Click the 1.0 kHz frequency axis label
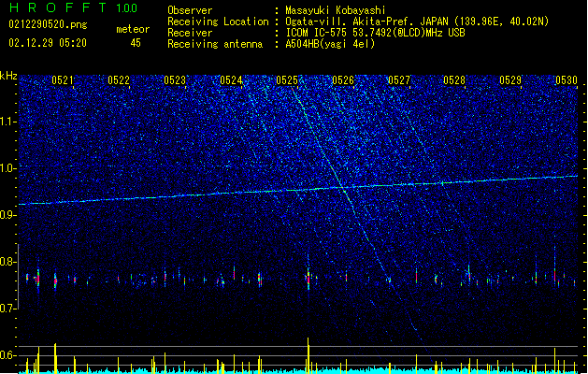This screenshot has width=588, height=374. pos(8,168)
